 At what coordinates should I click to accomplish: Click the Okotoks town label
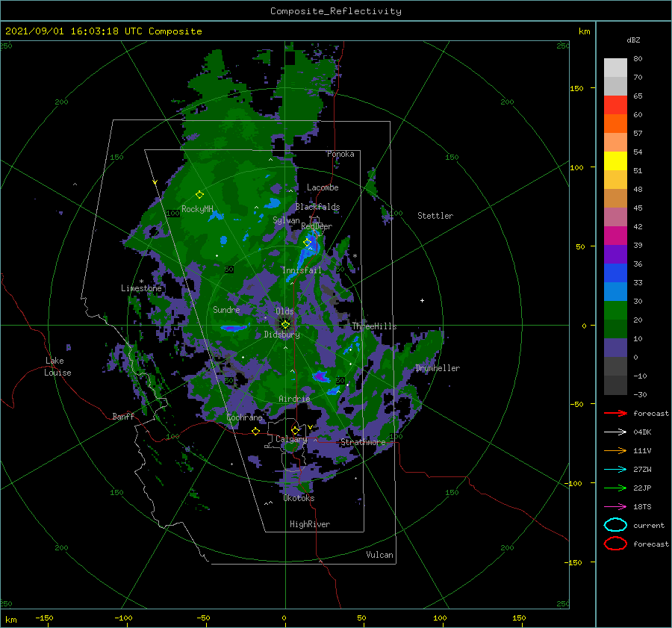pos(299,498)
